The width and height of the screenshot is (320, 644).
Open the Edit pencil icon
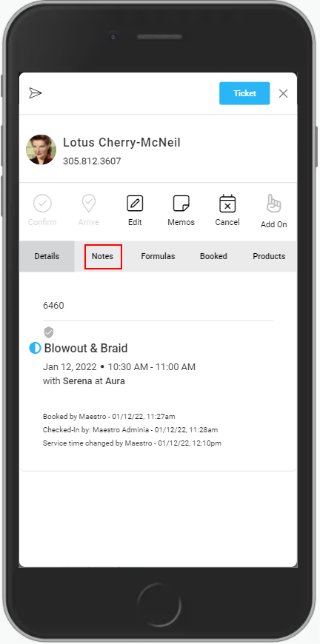click(x=135, y=203)
